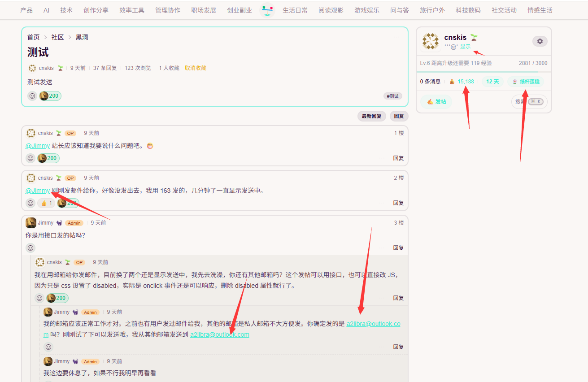Show the hidden email via 显示

point(465,47)
